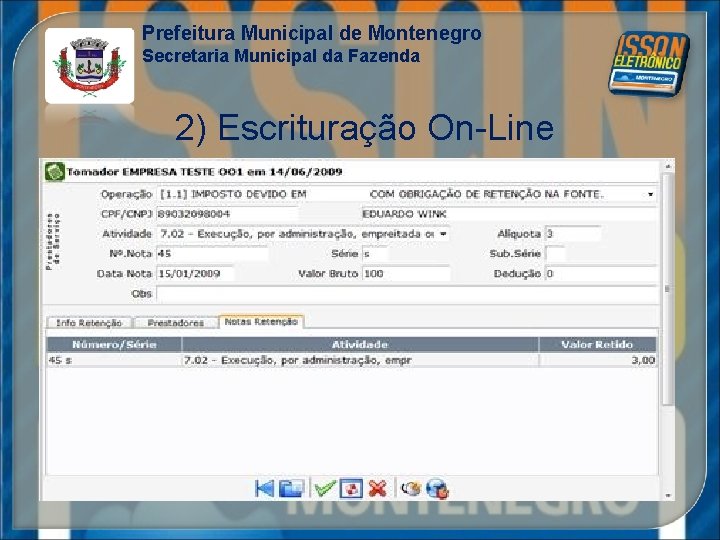This screenshot has height=540, width=720.
Task: Confirm entry with the green checkmark
Action: (325, 488)
